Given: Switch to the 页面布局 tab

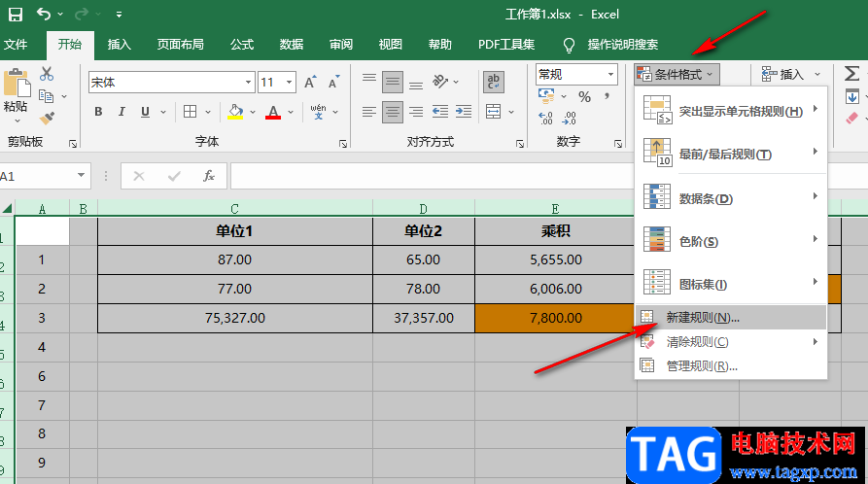Looking at the screenshot, I should (181, 45).
